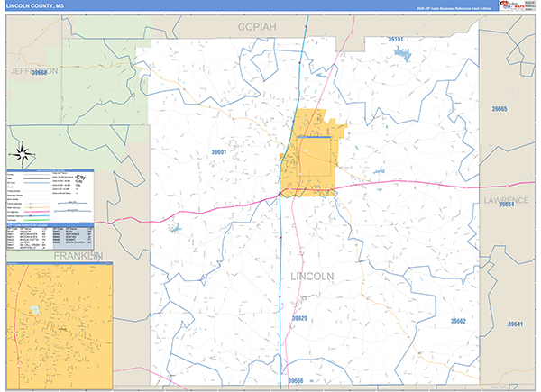Viewport: 541px width, 392px height.
Task: Click the blue Interstate Highway line in legend
Action: (37, 215)
